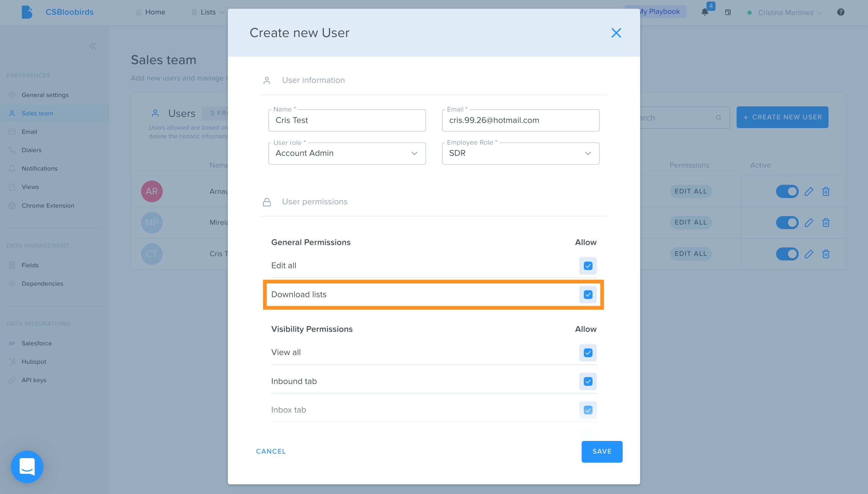Click the Email input field
Screen dimensions: 868x494
point(520,121)
